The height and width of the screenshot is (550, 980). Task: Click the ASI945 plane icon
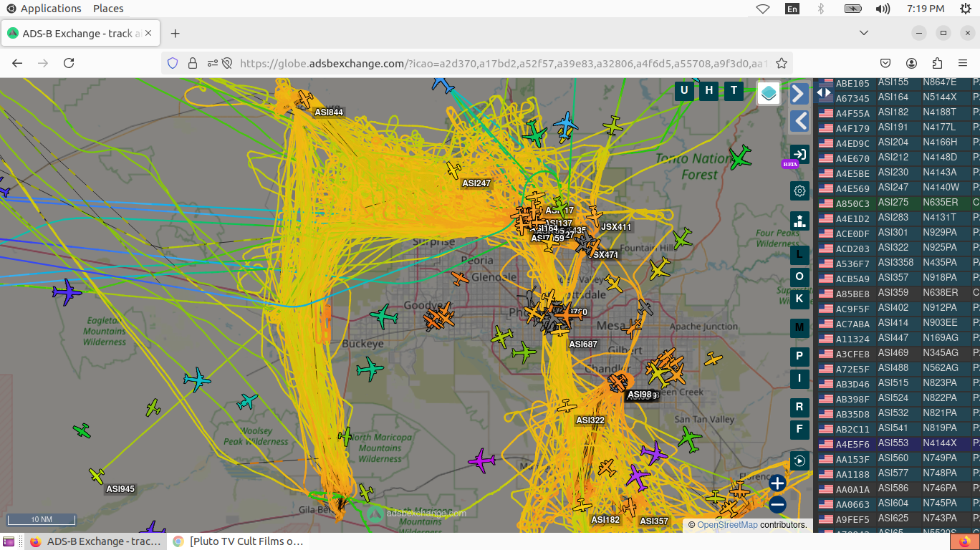[x=97, y=475]
